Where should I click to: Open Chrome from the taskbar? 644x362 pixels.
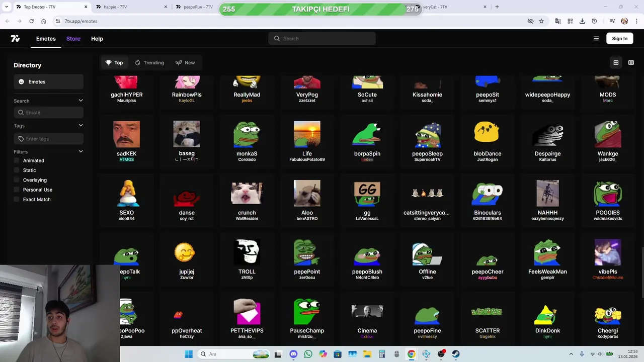[x=412, y=354]
